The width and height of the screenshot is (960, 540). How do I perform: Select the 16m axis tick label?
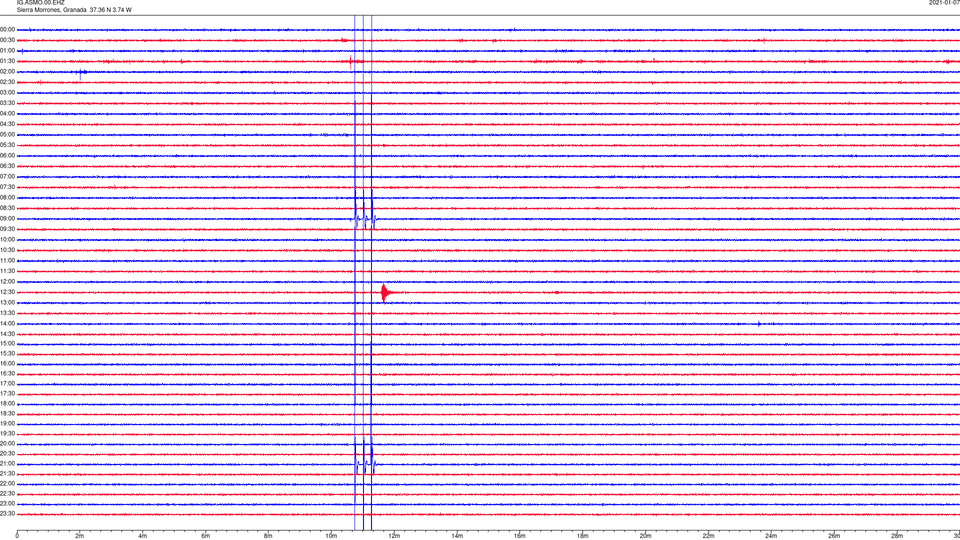[x=520, y=536]
